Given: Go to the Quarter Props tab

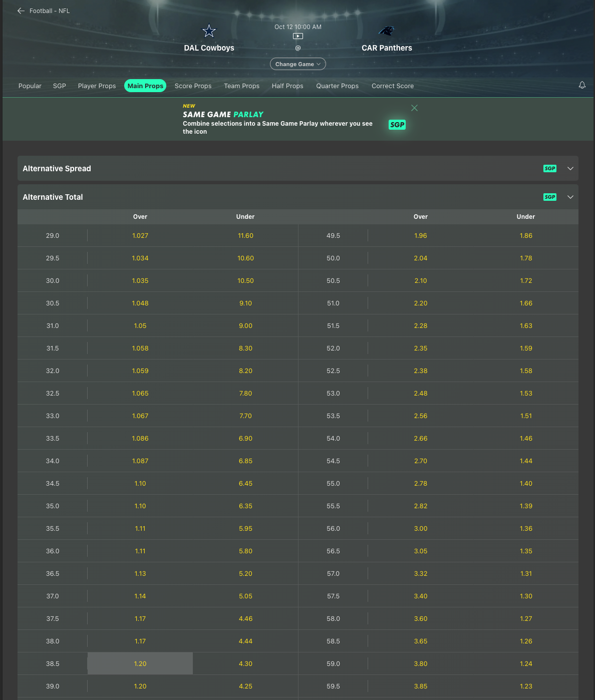Looking at the screenshot, I should (x=337, y=86).
